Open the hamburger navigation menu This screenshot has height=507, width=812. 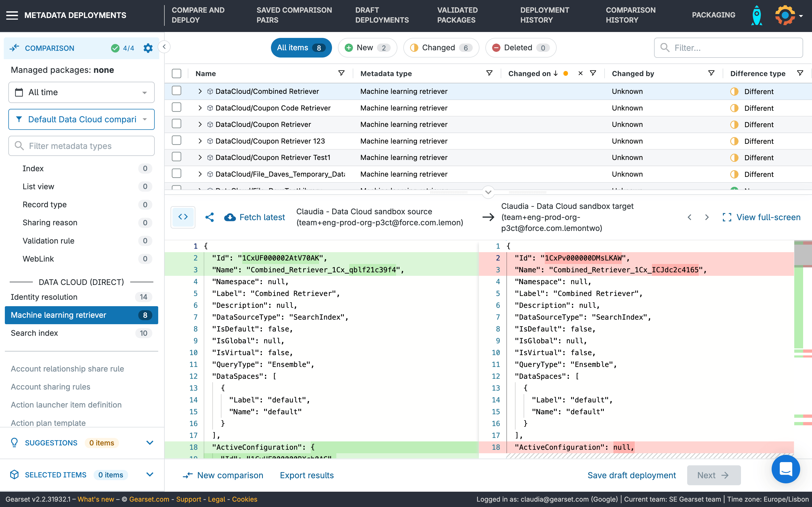[12, 15]
